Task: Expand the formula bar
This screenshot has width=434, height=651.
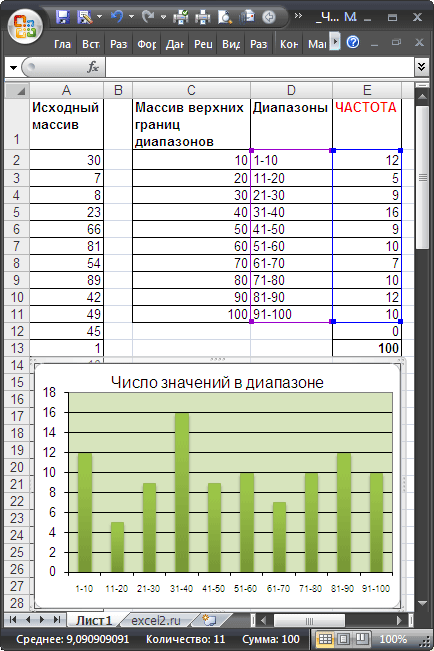Action: (x=422, y=67)
